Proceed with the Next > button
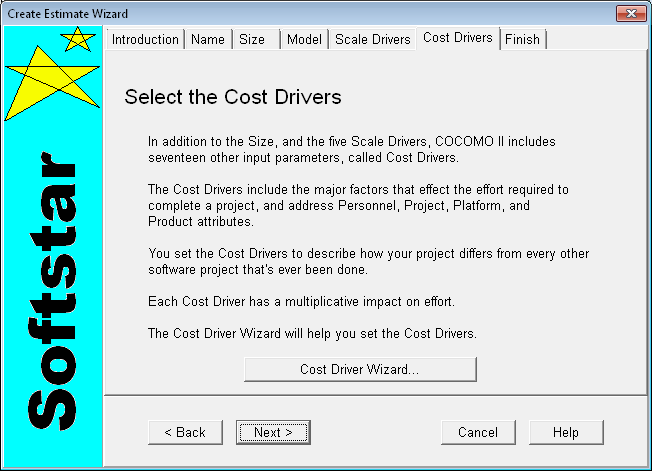This screenshot has height=471, width=652. click(x=273, y=432)
